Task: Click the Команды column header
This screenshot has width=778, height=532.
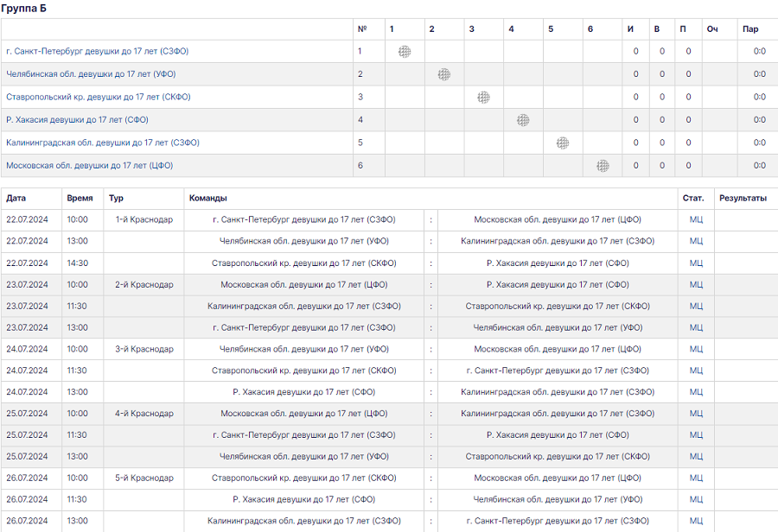Action: pos(207,198)
